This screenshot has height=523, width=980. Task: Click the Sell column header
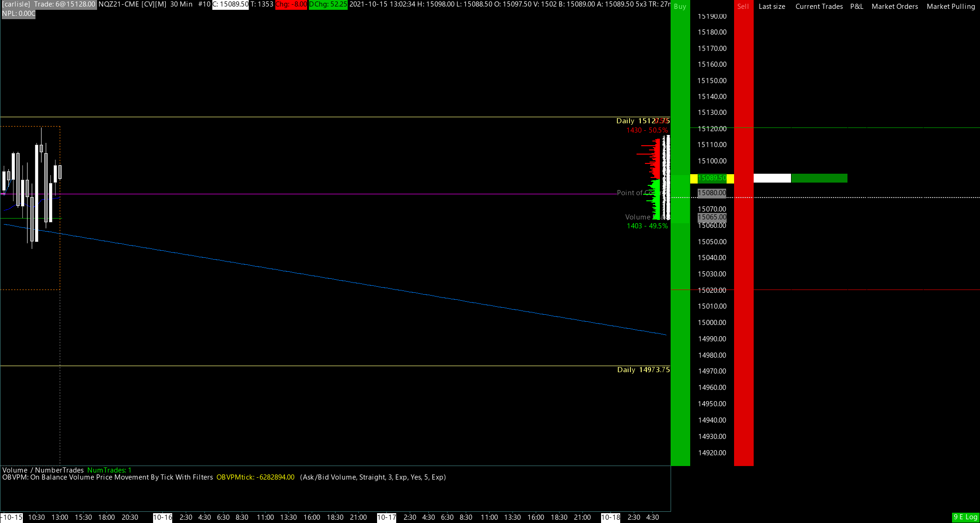(x=743, y=7)
